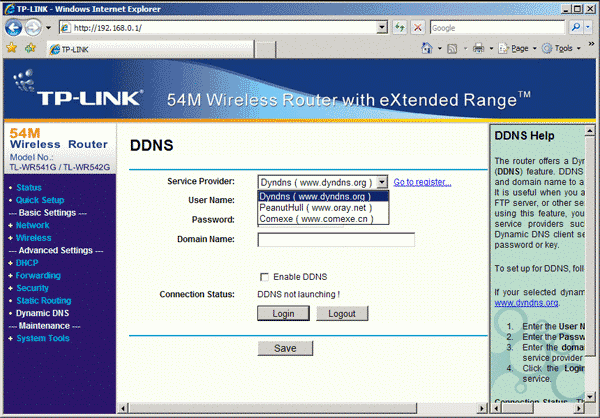Image resolution: width=600 pixels, height=418 pixels.
Task: Expand the Wireless menu section
Action: 33,238
